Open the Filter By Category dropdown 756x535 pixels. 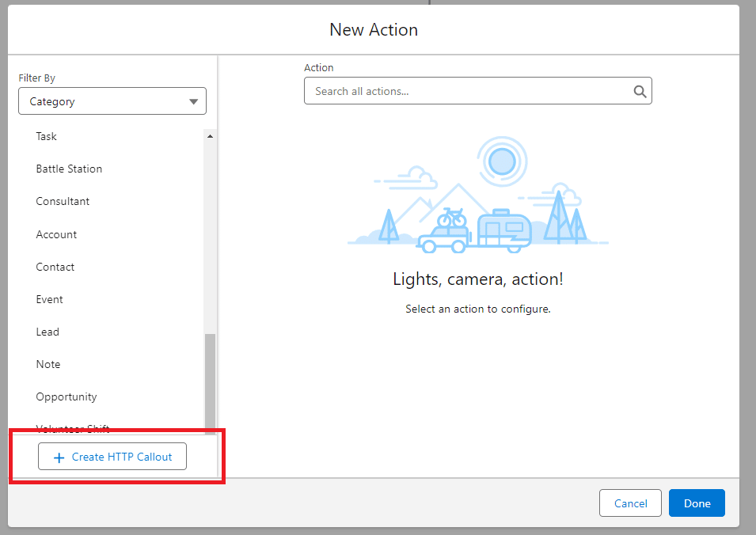(x=112, y=101)
